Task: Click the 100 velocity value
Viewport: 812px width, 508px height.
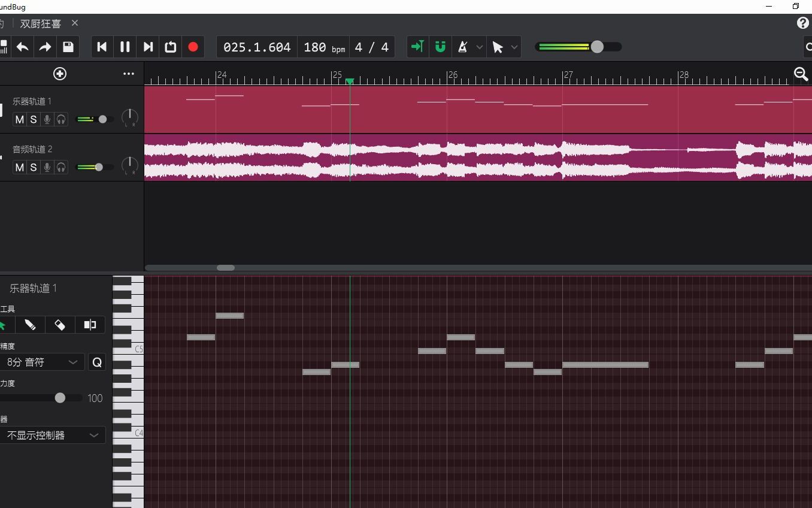Action: coord(95,398)
